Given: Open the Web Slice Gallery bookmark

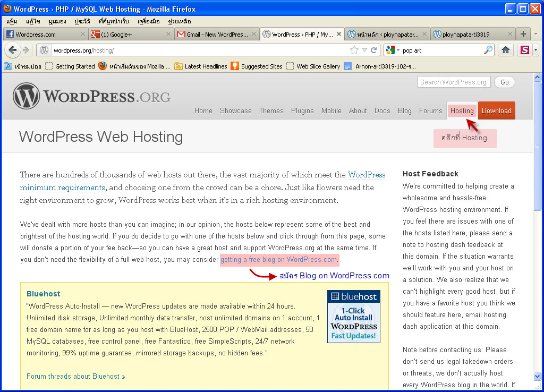Looking at the screenshot, I should [313, 66].
